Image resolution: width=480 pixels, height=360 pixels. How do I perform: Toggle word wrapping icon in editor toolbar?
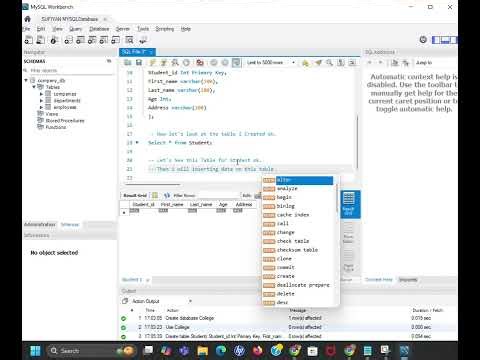(x=352, y=63)
